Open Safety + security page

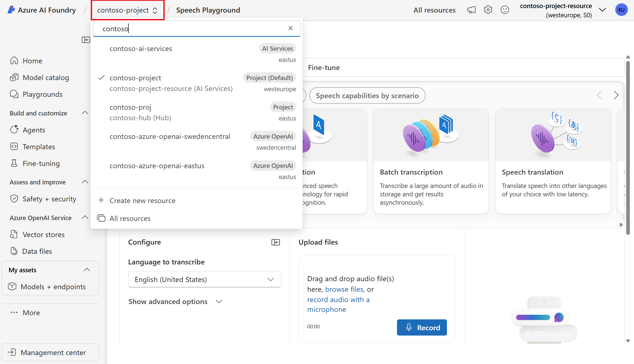[43, 199]
